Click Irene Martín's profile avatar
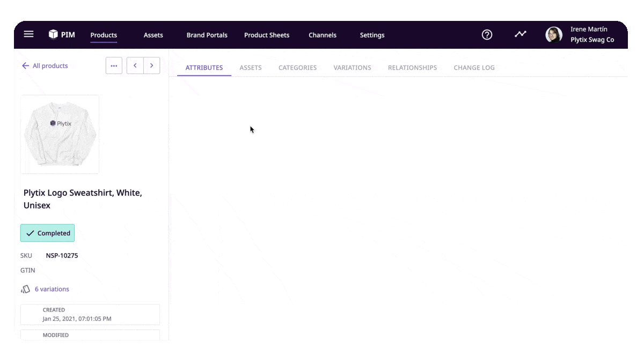 [554, 35]
